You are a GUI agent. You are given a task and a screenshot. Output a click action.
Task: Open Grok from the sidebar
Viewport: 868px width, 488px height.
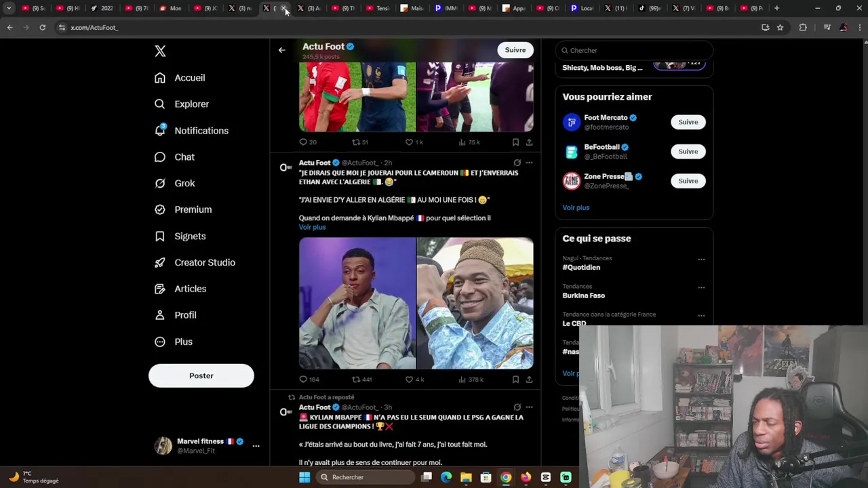[174, 184]
